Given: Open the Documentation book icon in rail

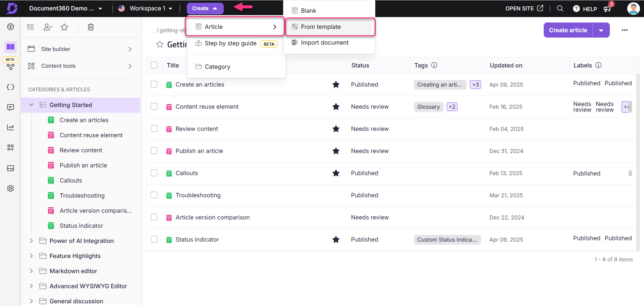Looking at the screenshot, I should 11,47.
